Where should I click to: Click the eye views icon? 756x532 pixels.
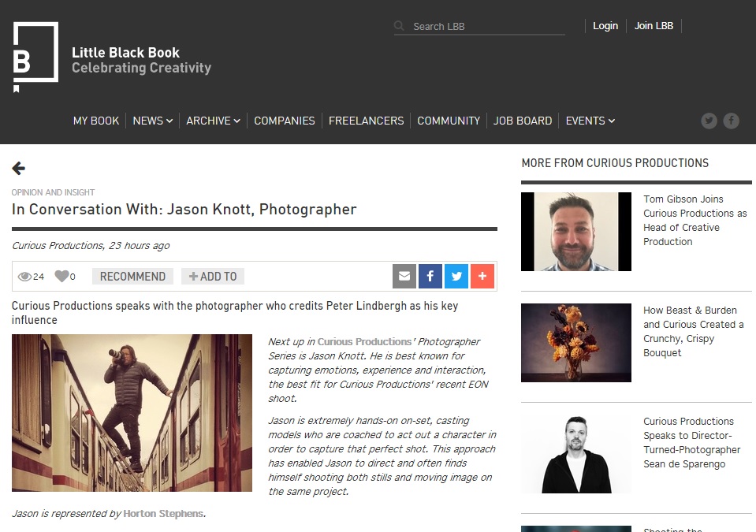(x=24, y=277)
